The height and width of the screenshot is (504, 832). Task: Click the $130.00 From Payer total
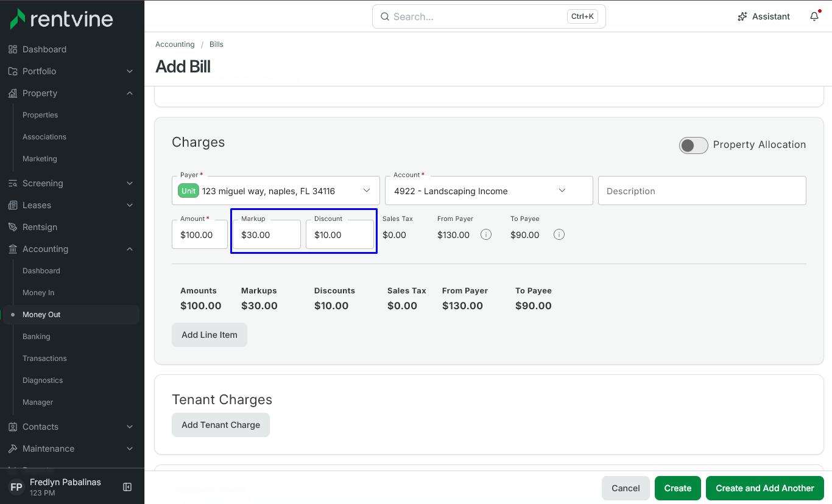(462, 306)
